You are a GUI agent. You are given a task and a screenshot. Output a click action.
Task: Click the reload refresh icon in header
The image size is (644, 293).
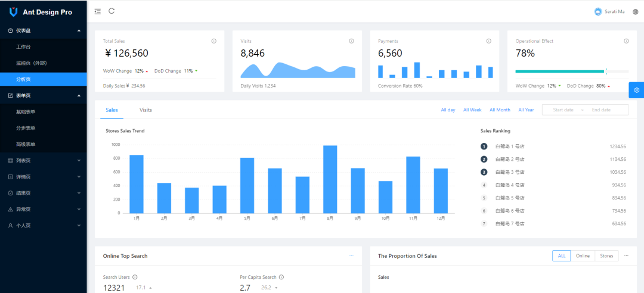(x=112, y=11)
